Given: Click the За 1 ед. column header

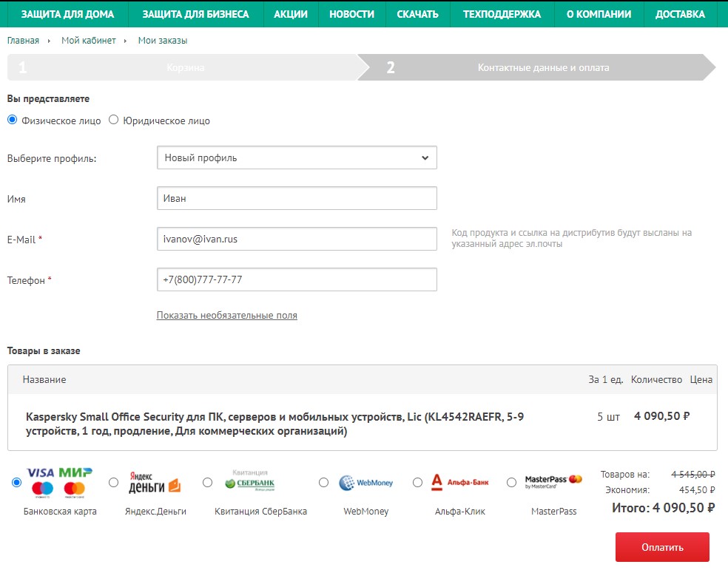Looking at the screenshot, I should pyautogui.click(x=606, y=379).
